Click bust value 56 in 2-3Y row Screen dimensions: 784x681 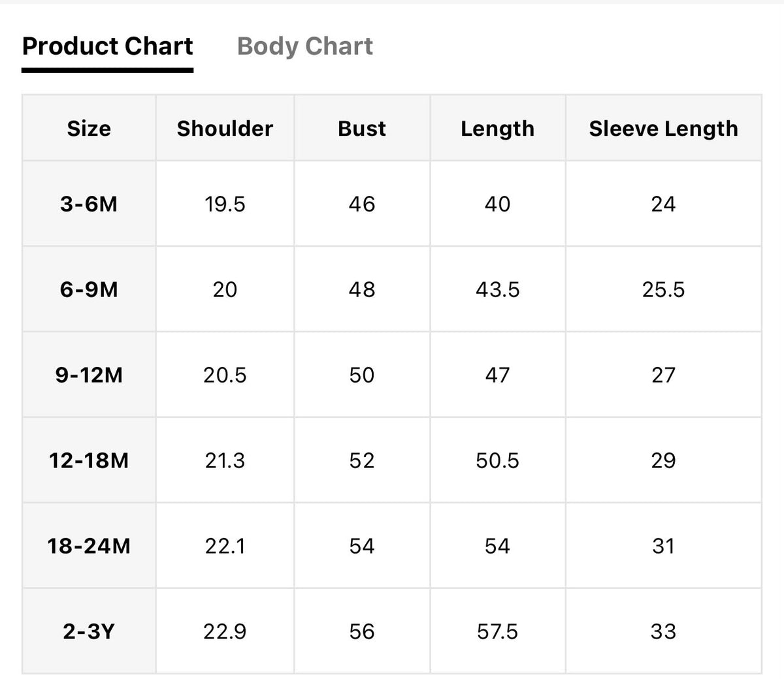(362, 631)
